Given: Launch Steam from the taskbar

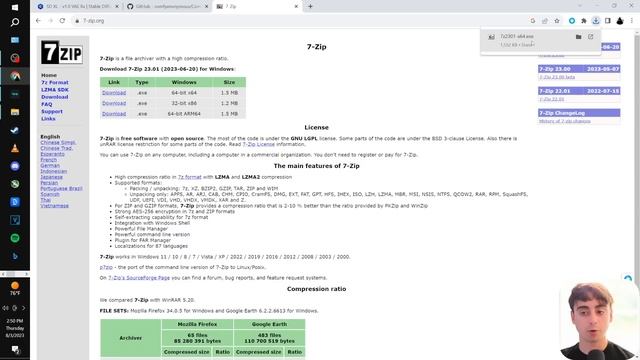Looking at the screenshot, I should click(x=15, y=130).
